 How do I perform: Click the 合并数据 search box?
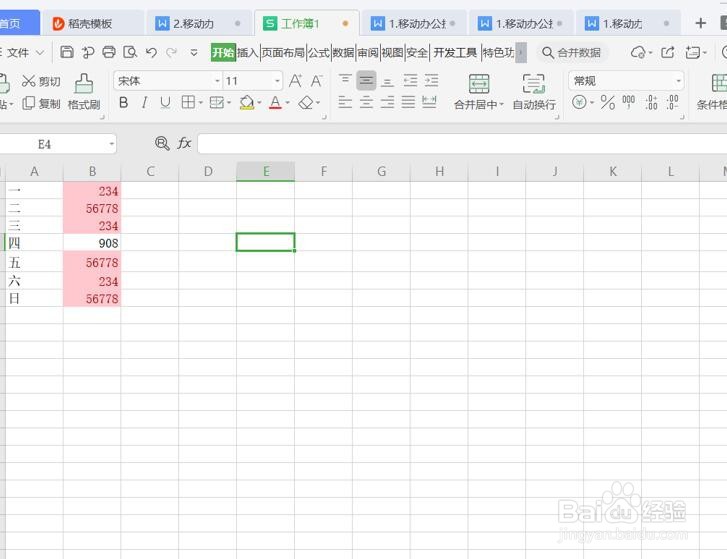click(x=572, y=52)
